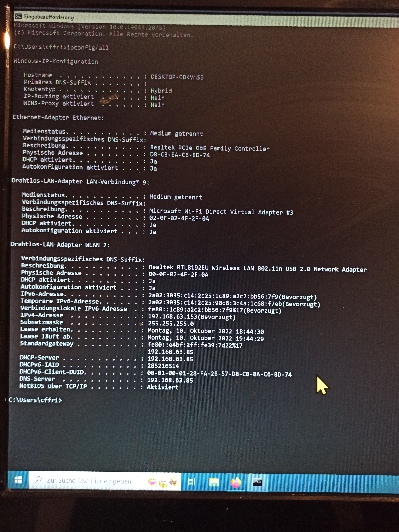
Task: Switch to Firefox in the taskbar
Action: [236, 482]
